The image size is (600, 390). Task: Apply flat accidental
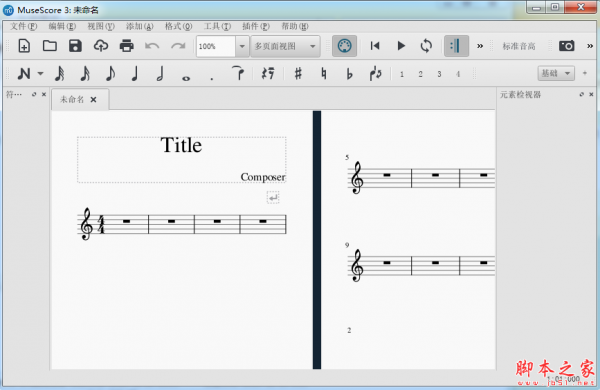[x=349, y=73]
